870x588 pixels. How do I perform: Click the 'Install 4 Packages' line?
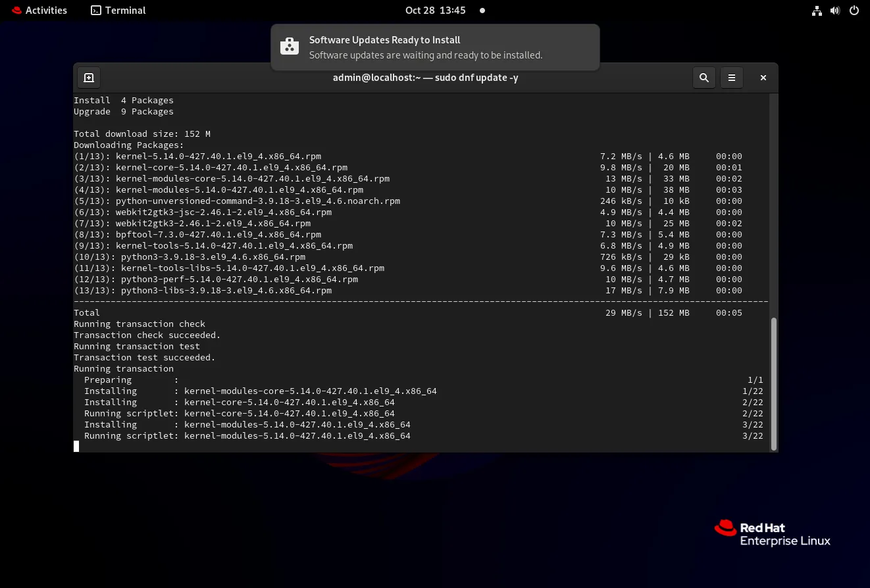click(x=124, y=100)
